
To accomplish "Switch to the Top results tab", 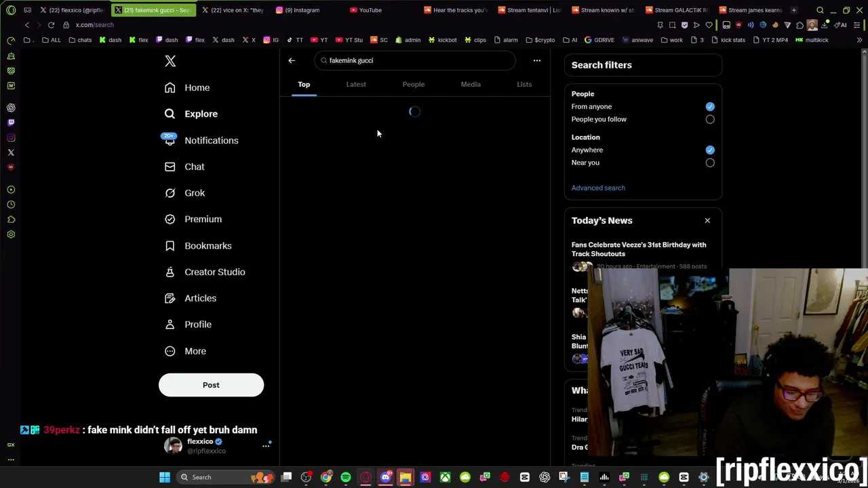I will click(x=304, y=85).
